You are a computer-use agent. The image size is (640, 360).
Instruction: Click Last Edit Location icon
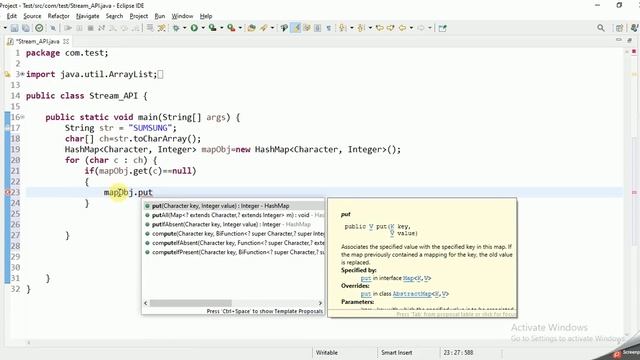(379, 28)
